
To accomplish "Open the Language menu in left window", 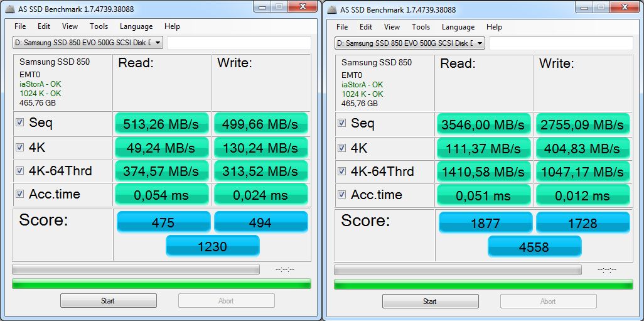I will pos(136,26).
